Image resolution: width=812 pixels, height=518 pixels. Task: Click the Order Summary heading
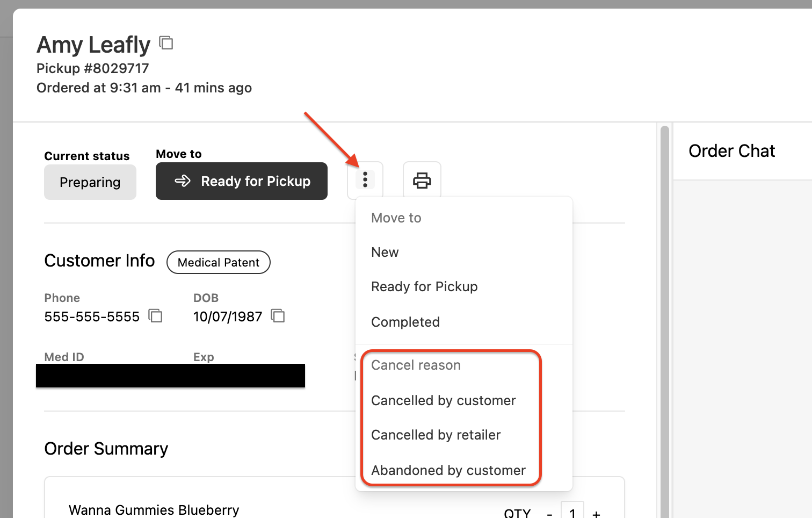click(x=106, y=449)
